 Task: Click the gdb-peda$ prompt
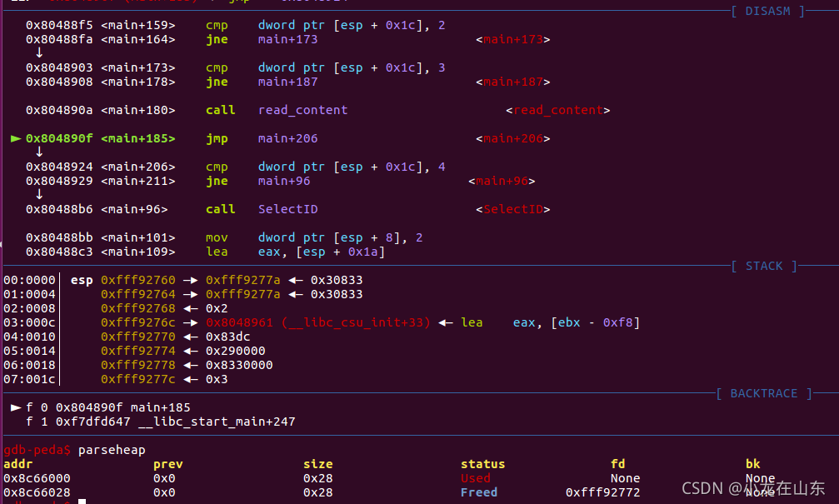point(37,450)
